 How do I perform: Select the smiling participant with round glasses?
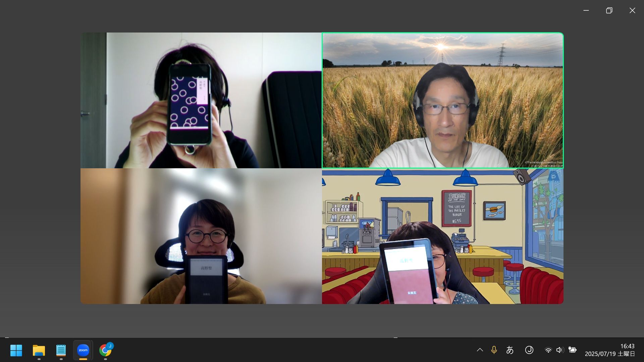(x=201, y=236)
